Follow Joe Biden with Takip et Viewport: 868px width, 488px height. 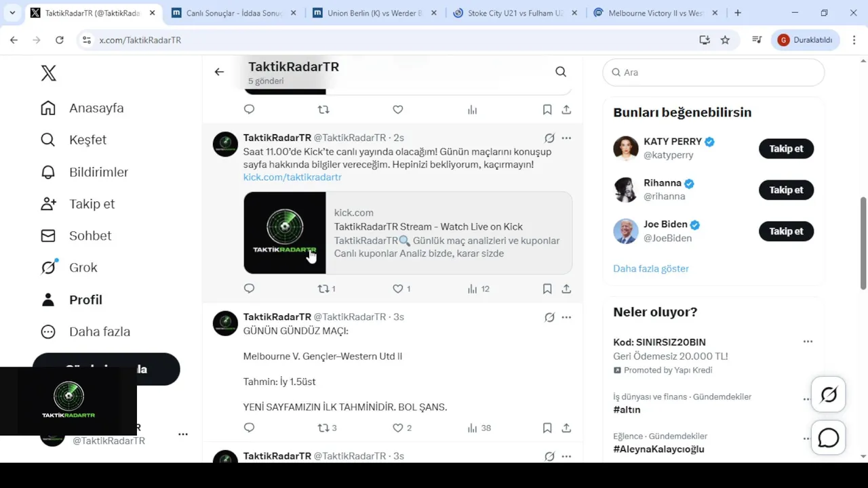pyautogui.click(x=786, y=231)
